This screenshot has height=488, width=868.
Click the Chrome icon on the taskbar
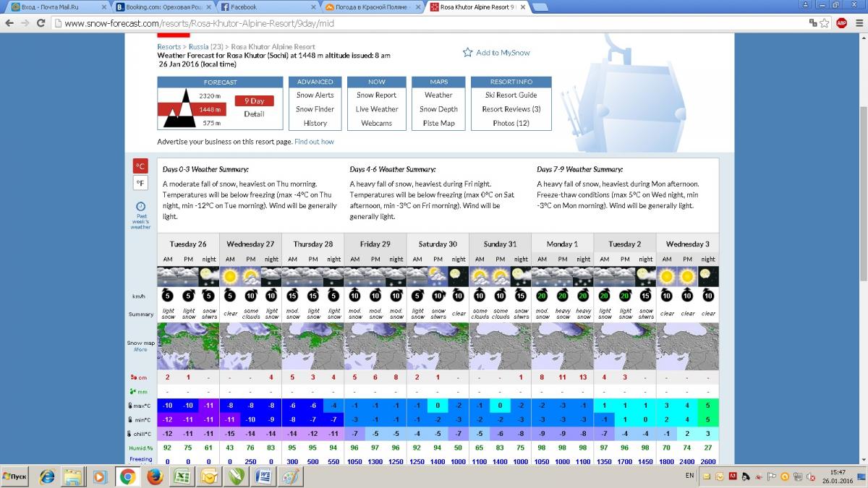click(127, 477)
